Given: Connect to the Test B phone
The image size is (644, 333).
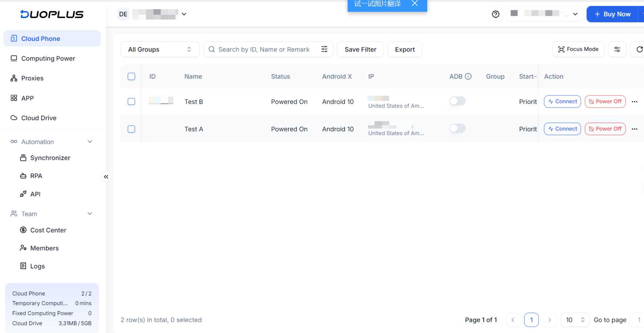Looking at the screenshot, I should (x=562, y=102).
